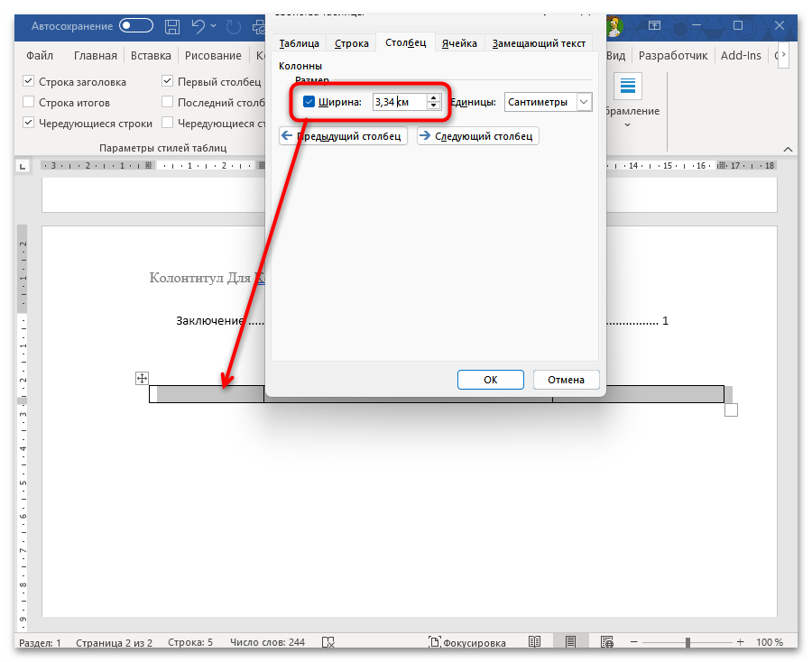812x662 pixels.
Task: Toggle the Ширина checkbox in dialog
Action: pyautogui.click(x=309, y=101)
